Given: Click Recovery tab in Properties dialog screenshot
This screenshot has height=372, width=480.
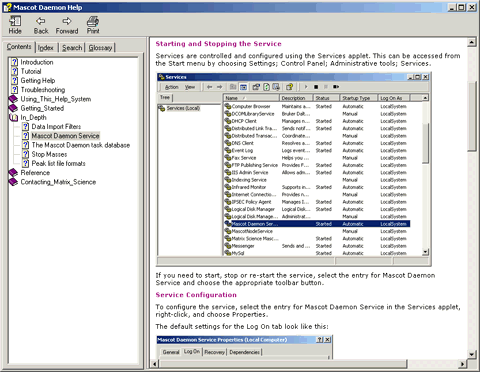Looking at the screenshot, I should (x=215, y=352).
